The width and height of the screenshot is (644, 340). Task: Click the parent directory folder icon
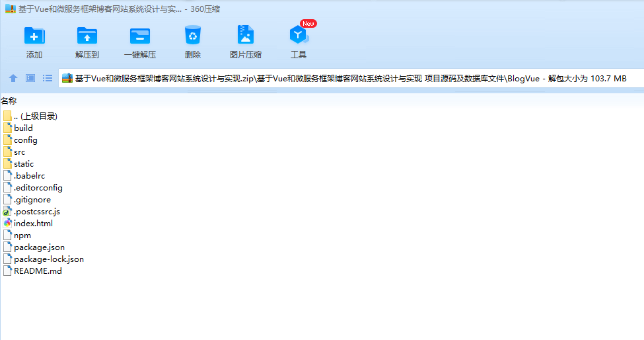click(x=7, y=116)
